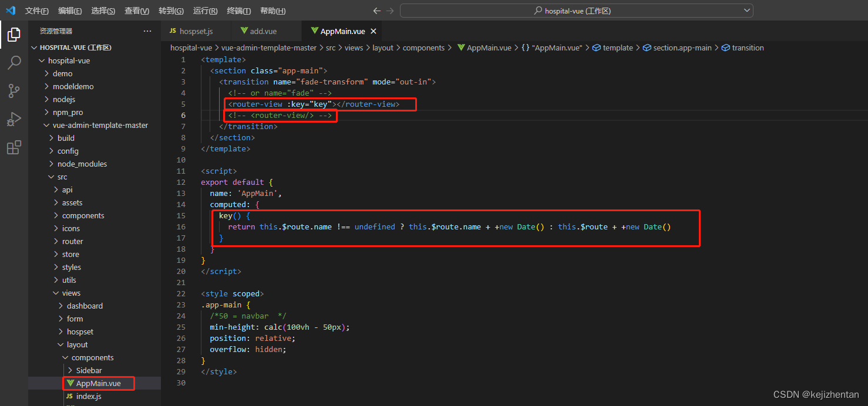Click the template breadcrumb symbol

[613, 48]
